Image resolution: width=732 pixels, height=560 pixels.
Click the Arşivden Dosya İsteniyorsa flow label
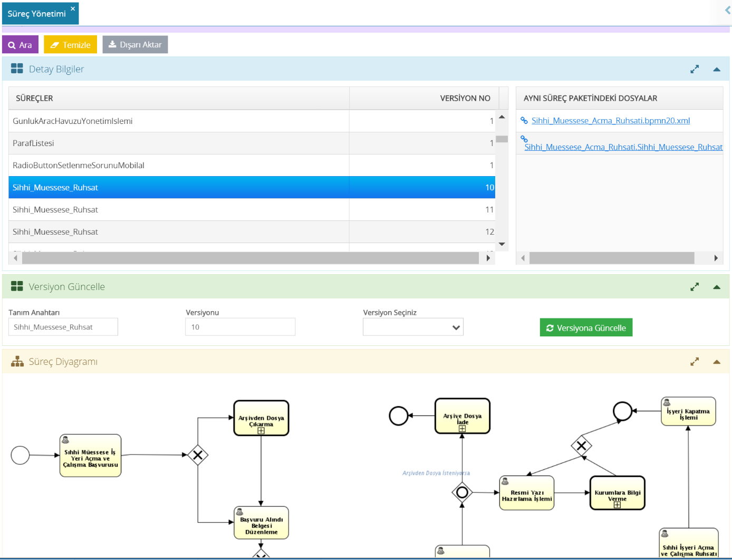[436, 473]
